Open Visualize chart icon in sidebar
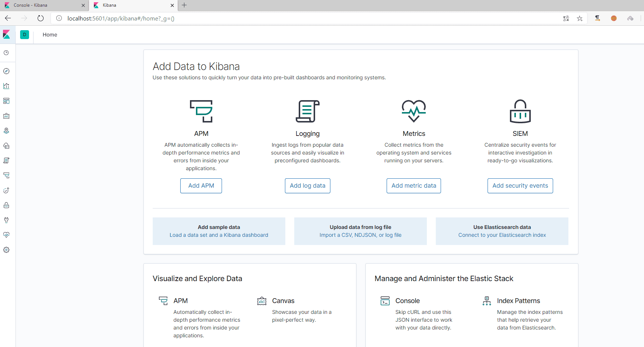 point(6,86)
